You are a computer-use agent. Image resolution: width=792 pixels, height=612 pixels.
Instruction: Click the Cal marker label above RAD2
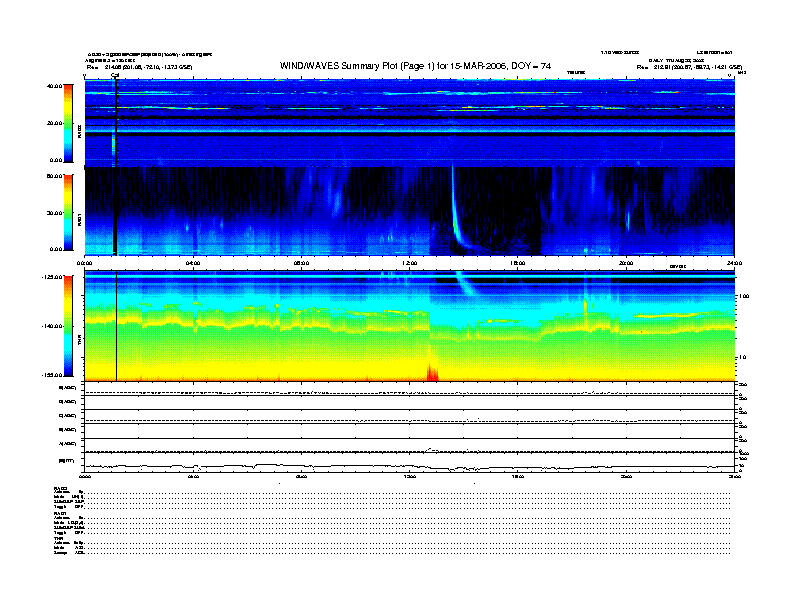tap(115, 76)
